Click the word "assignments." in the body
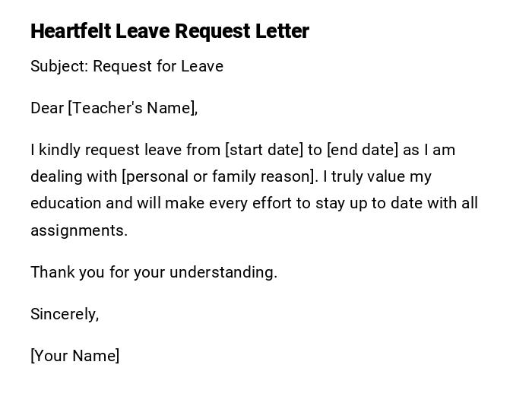The height and width of the screenshot is (403, 532). [79, 230]
